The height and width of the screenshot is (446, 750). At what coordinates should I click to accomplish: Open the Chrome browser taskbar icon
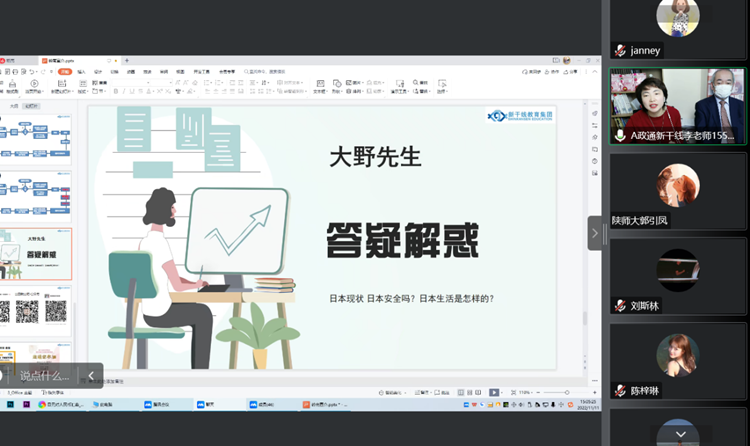(x=42, y=405)
